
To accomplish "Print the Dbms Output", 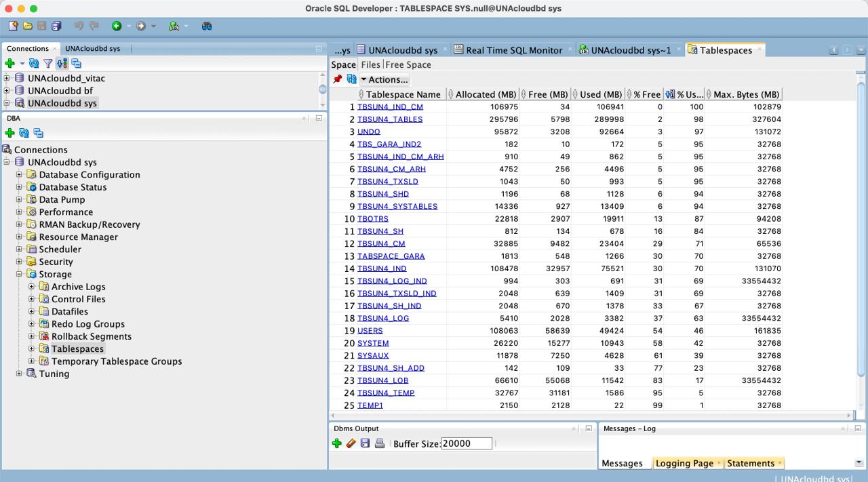I will (x=380, y=443).
